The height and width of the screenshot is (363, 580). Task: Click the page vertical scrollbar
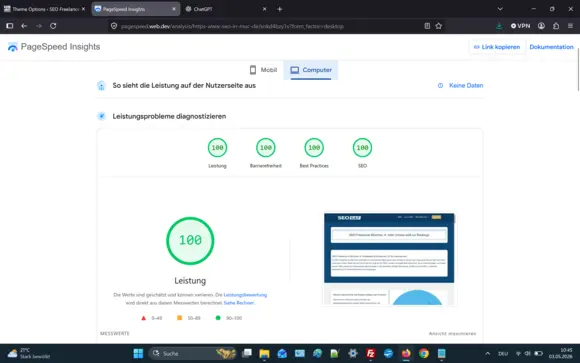[x=578, y=69]
